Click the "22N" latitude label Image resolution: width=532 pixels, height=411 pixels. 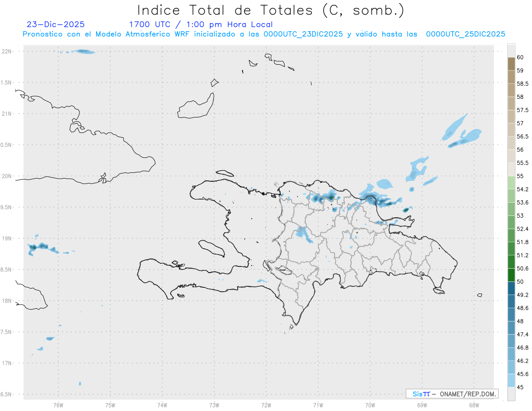click(x=7, y=51)
